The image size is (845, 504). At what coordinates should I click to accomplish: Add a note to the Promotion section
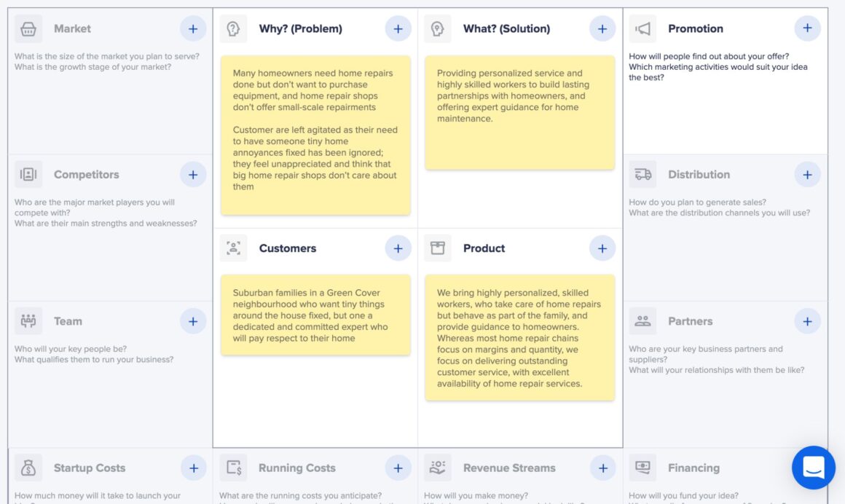point(807,28)
